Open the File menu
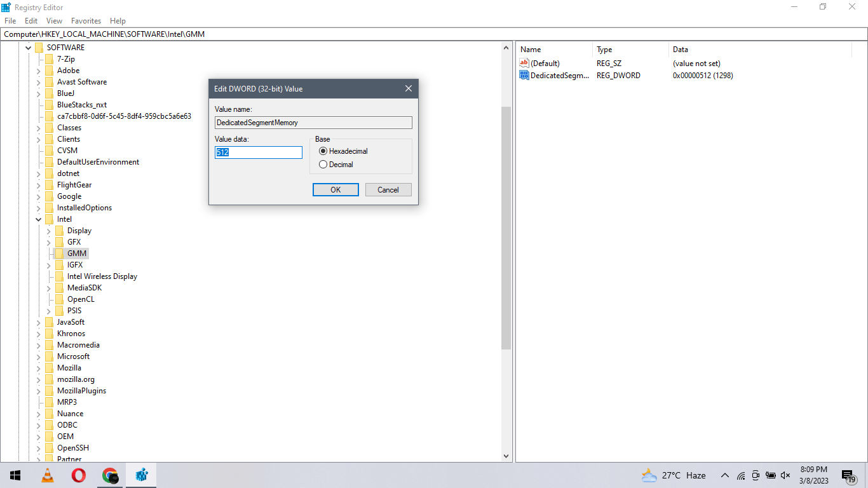 pyautogui.click(x=10, y=21)
